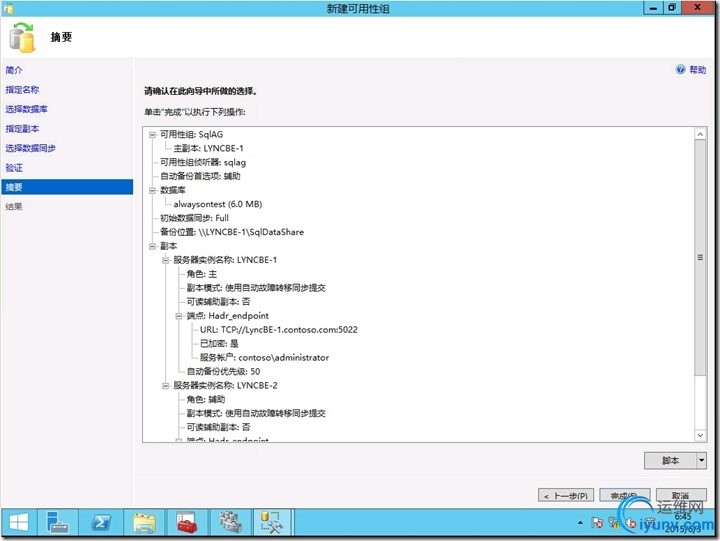Click the 上一步(P) button

(x=566, y=496)
